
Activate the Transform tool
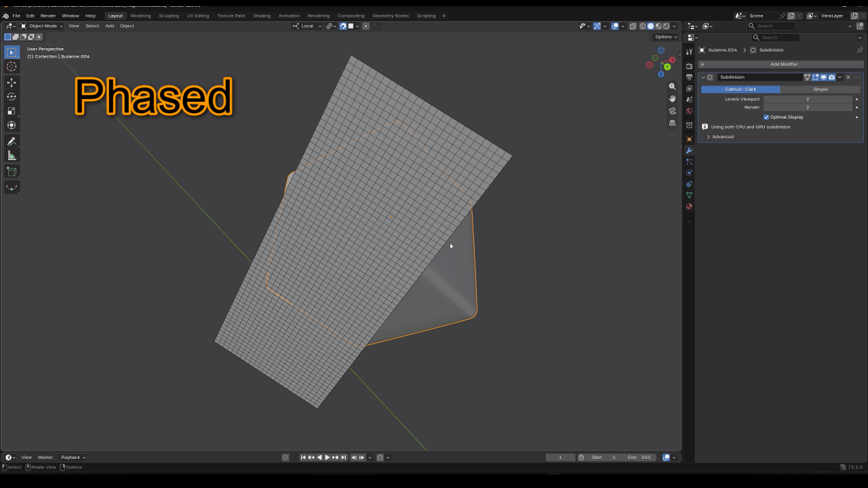click(12, 125)
